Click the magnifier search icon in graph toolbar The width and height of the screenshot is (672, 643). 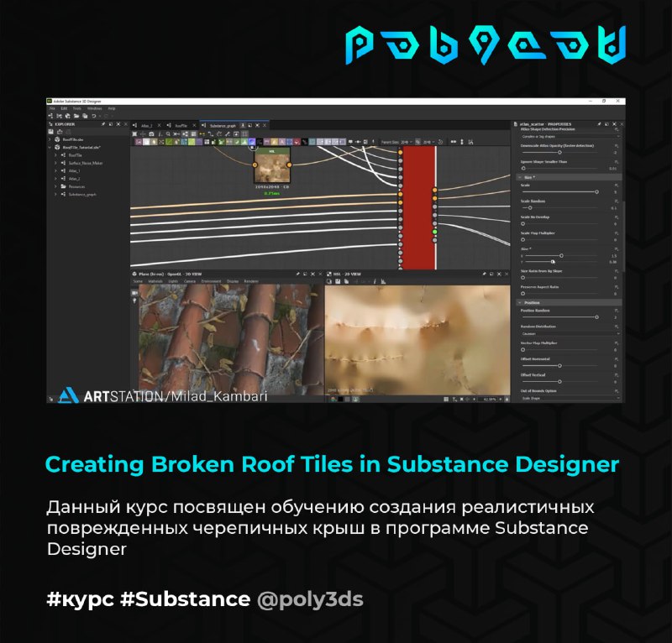coord(168,133)
